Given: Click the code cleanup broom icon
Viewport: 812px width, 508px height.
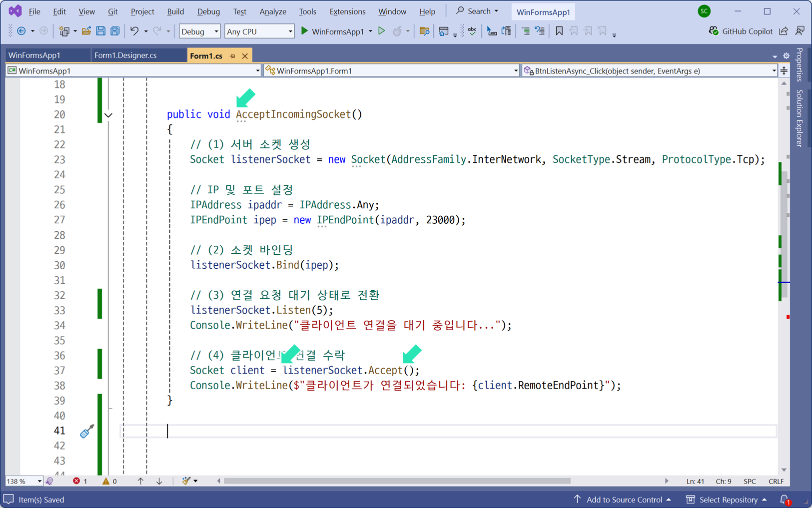Looking at the screenshot, I should tap(186, 481).
